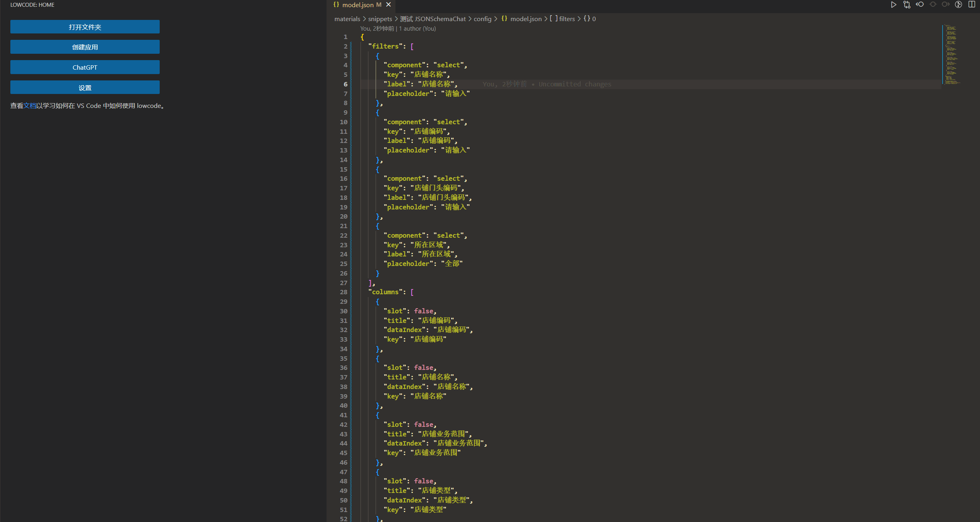Click the 打开文件夹 button

coord(85,27)
